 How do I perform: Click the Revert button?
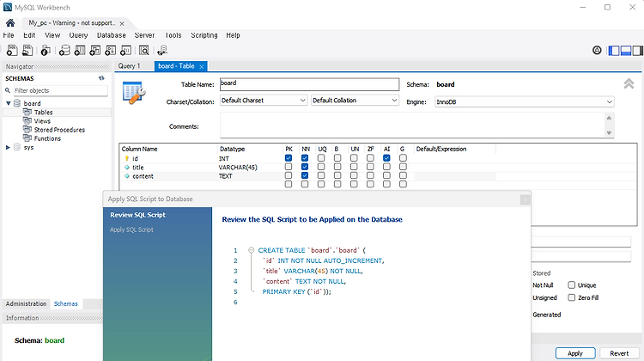click(619, 353)
